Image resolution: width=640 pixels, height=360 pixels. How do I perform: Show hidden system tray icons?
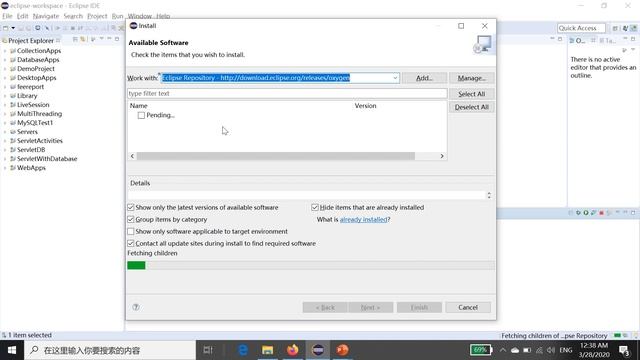pyautogui.click(x=503, y=350)
